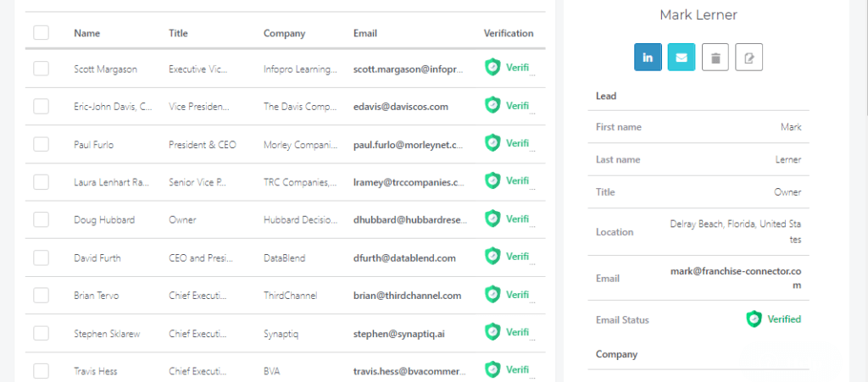868x382 pixels.
Task: Delete lead using the trash icon
Action: click(715, 58)
